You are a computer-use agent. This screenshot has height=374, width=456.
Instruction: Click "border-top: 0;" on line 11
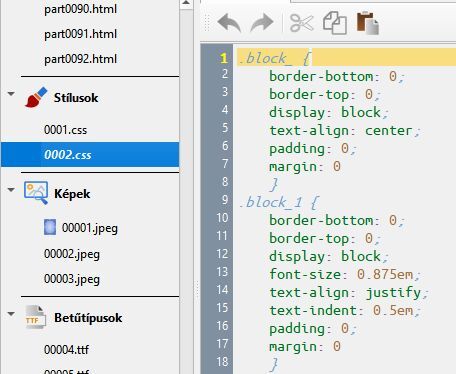(x=325, y=238)
